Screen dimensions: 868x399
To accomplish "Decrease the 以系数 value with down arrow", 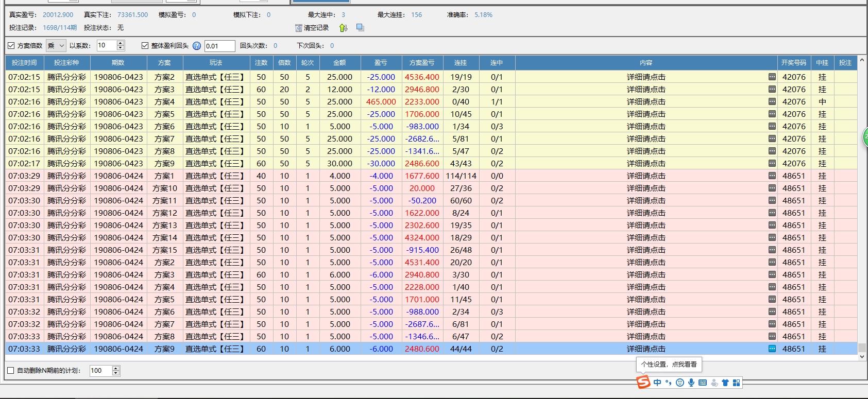I will tap(121, 48).
